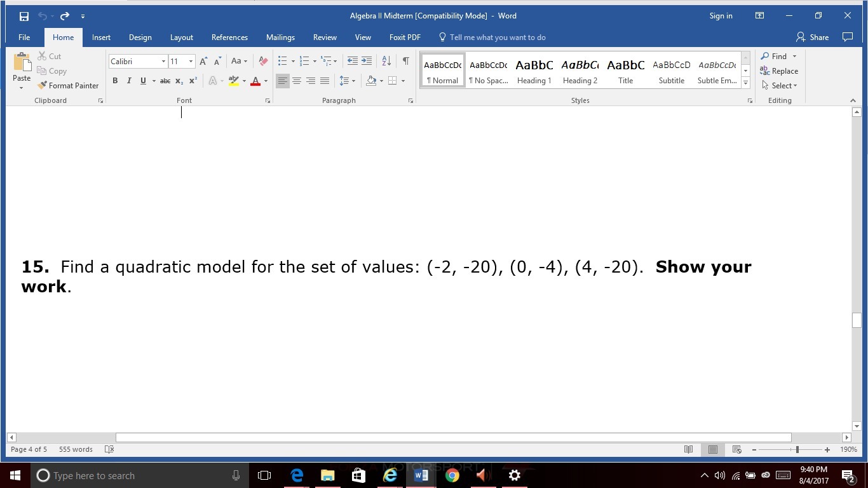Image resolution: width=868 pixels, height=488 pixels.
Task: Apply the Title style
Action: pyautogui.click(x=626, y=70)
